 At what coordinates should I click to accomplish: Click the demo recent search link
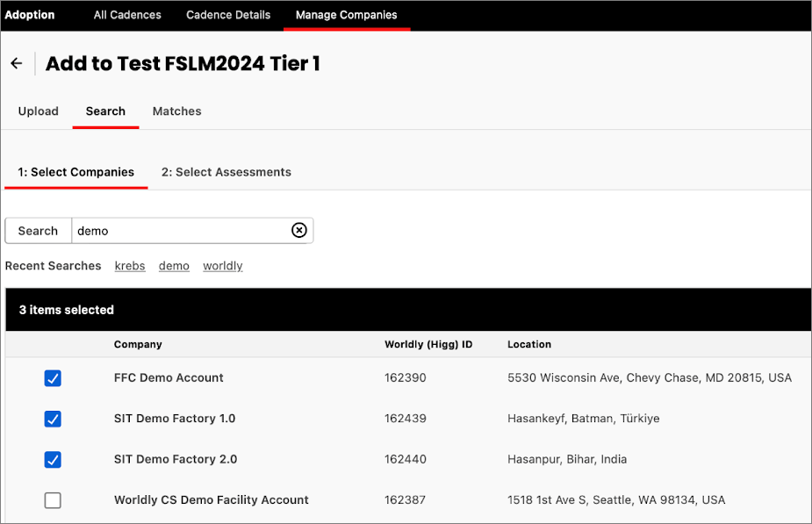click(174, 266)
